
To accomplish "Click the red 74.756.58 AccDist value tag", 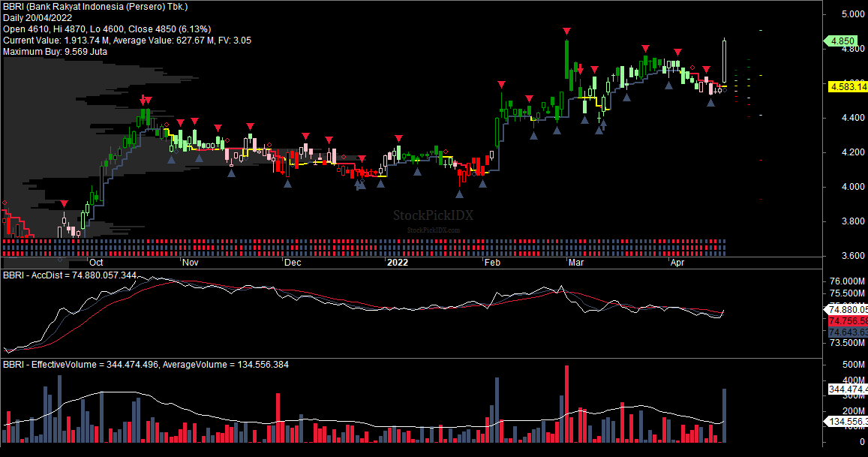I will (x=848, y=321).
